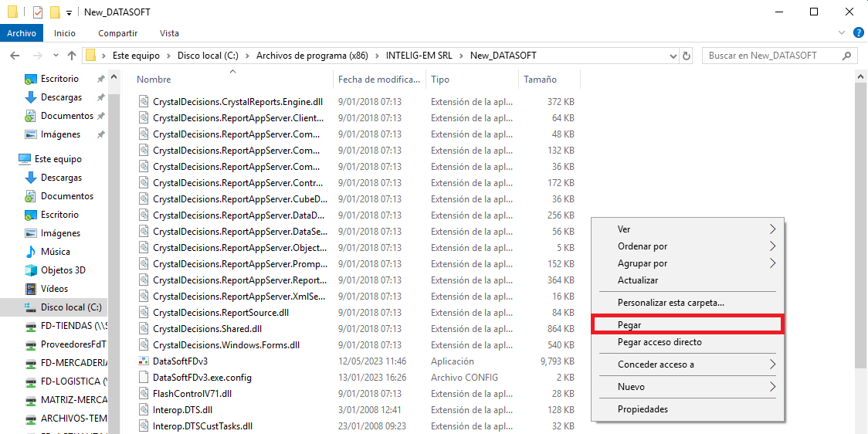
Task: Select the Interop.DTSCustTasks.dll file icon
Action: point(144,426)
